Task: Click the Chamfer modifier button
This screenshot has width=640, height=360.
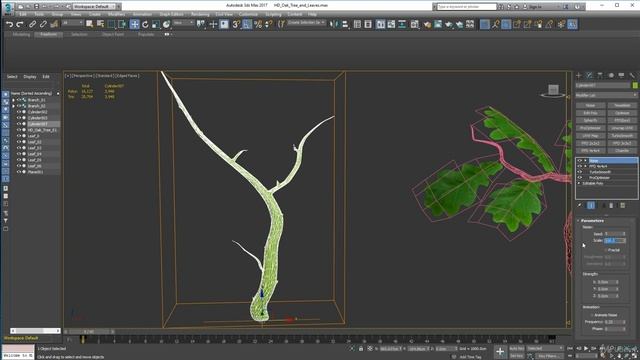Action: pyautogui.click(x=622, y=151)
